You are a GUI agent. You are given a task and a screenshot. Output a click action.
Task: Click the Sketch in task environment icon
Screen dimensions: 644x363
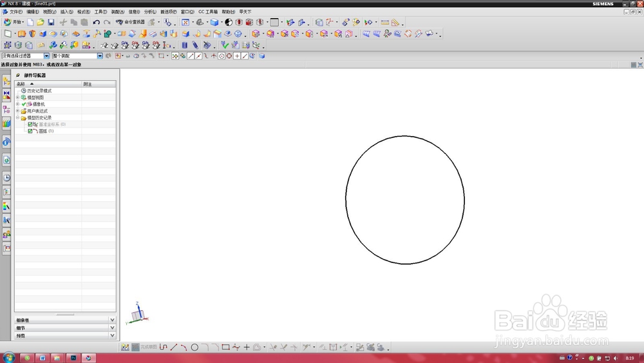(125, 348)
